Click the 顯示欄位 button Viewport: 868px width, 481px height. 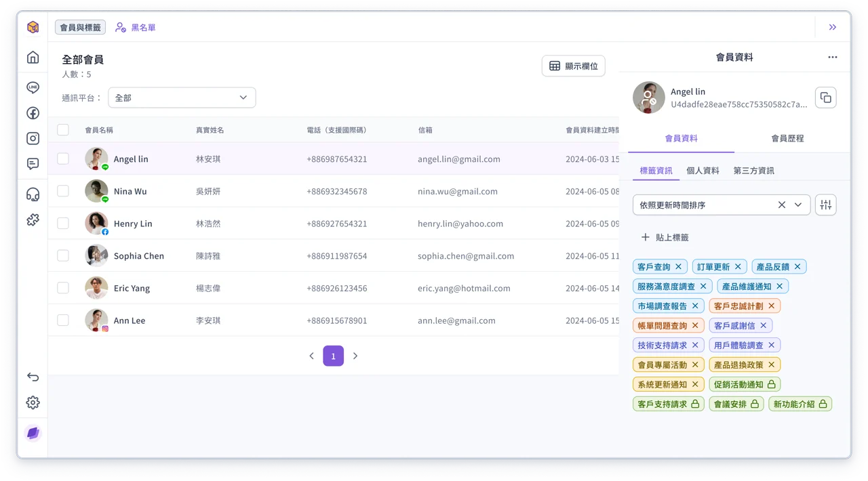pos(574,66)
